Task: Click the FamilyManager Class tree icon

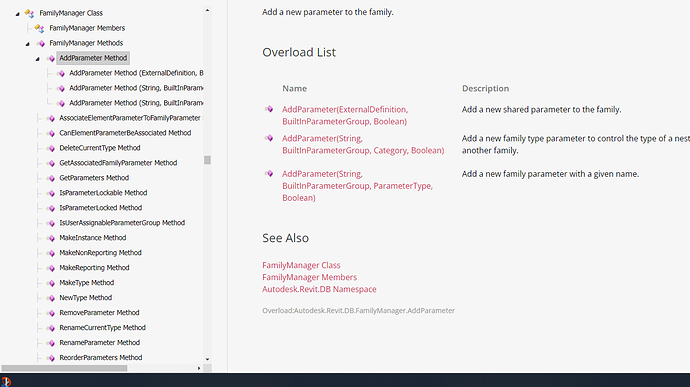Action: tap(29, 13)
